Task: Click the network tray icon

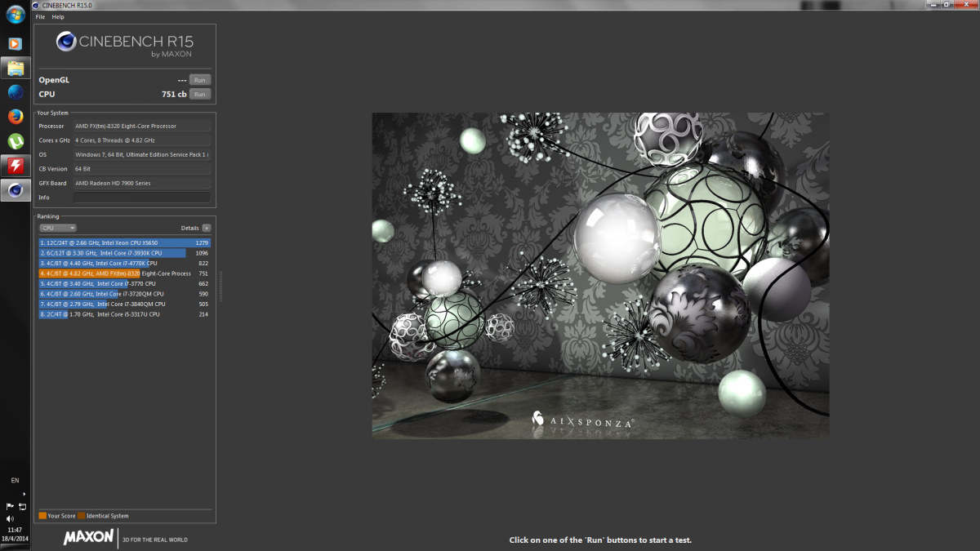Action: coord(22,506)
